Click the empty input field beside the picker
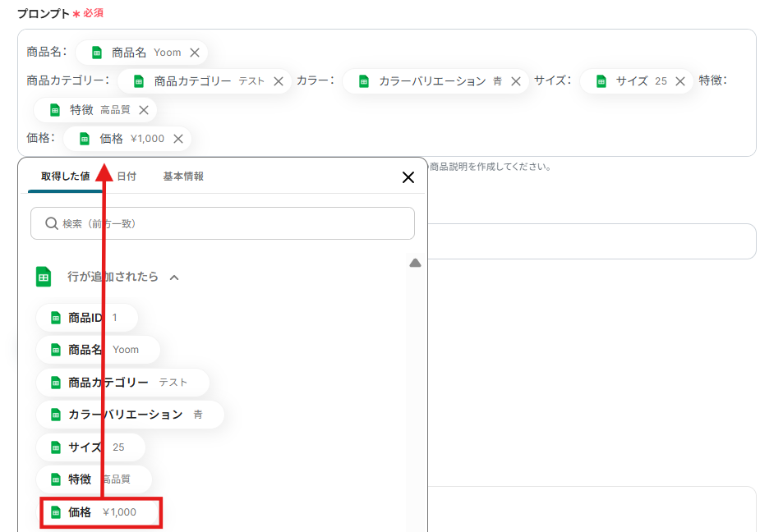The width and height of the screenshot is (760, 532). (x=592, y=241)
